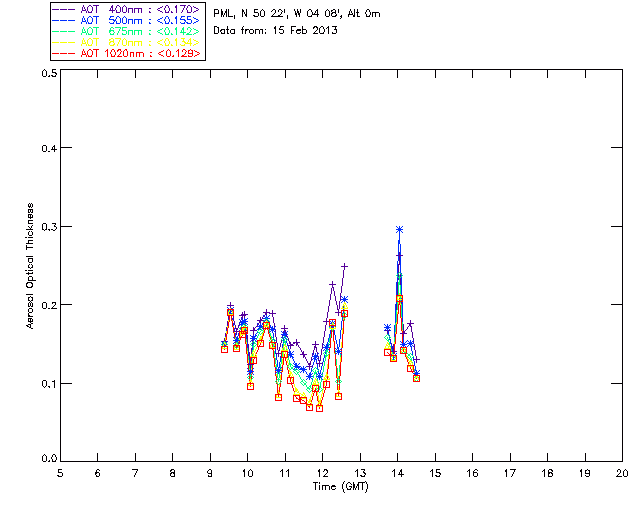This screenshot has height=512, width=640.
Task: Click the red dashed line swatch in legend
Action: pyautogui.click(x=64, y=53)
